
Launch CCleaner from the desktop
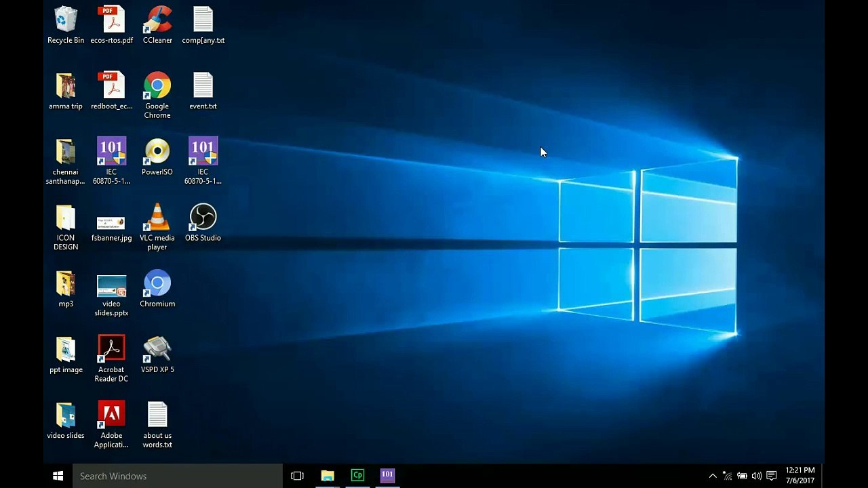[x=157, y=25]
